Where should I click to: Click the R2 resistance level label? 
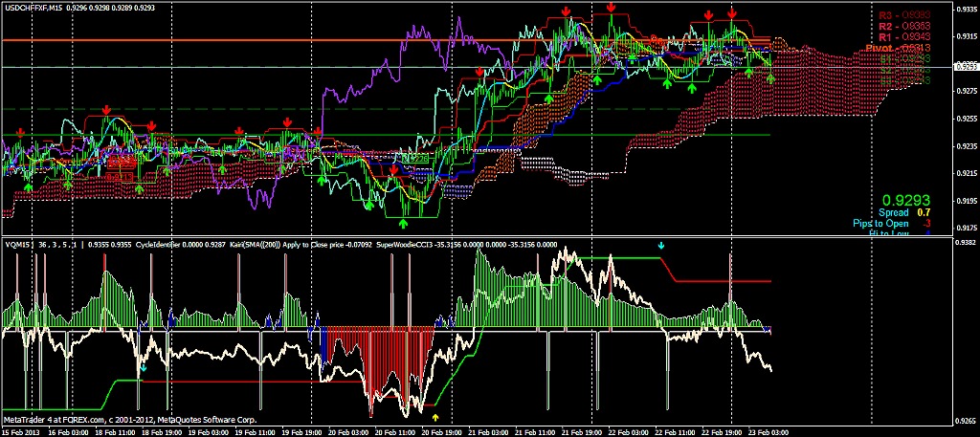click(x=904, y=26)
